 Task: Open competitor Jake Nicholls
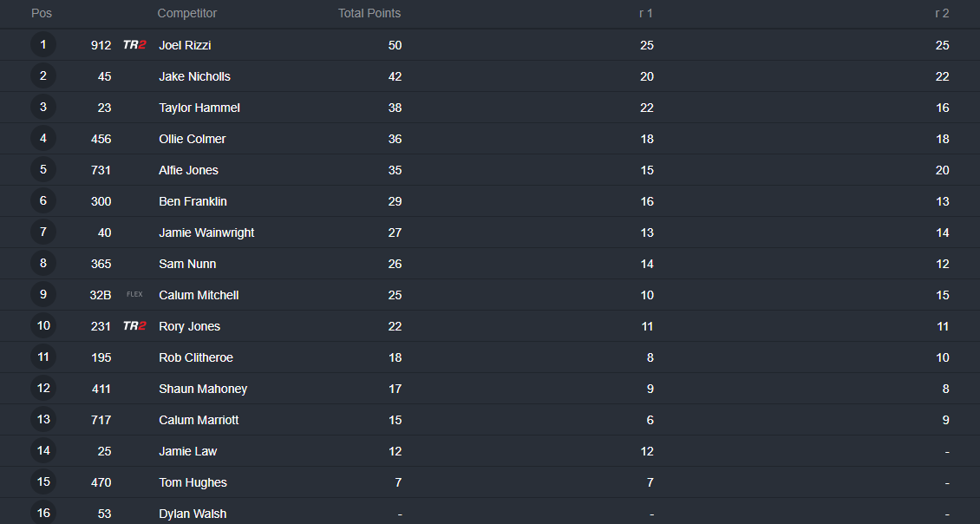click(x=194, y=76)
